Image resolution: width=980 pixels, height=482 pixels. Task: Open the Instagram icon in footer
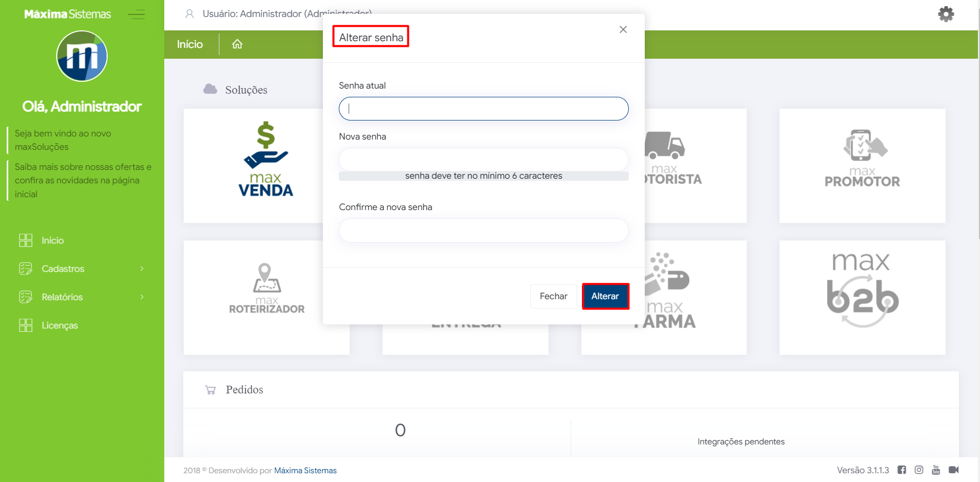(919, 470)
